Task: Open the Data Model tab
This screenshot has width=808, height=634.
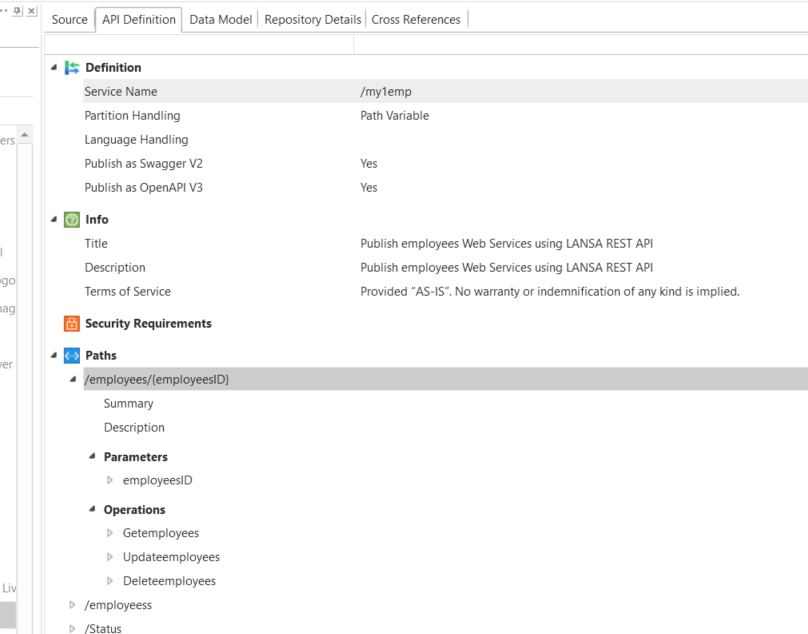Action: pos(220,19)
